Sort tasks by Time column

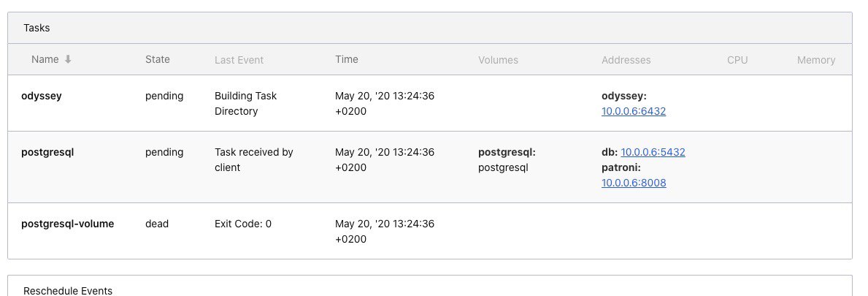point(347,59)
